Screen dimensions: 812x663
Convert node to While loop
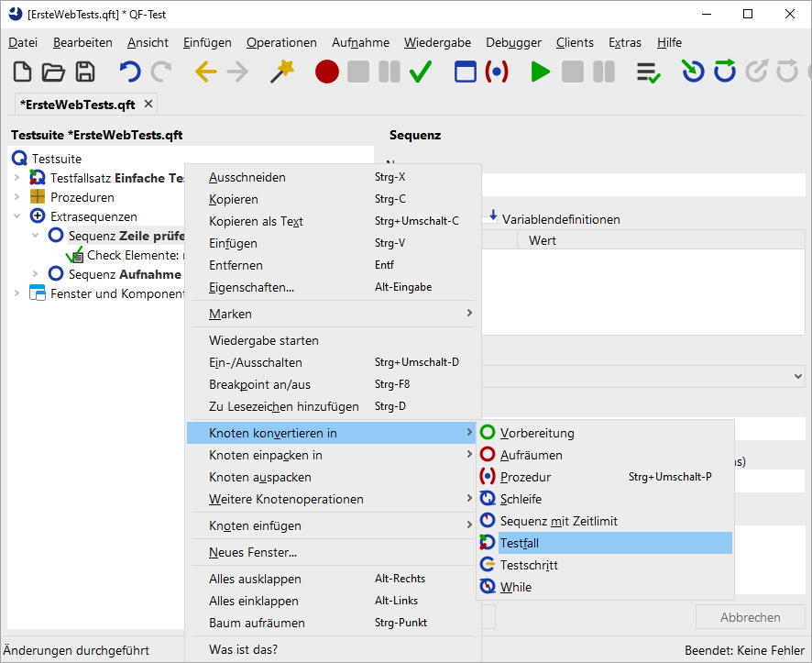point(605,587)
